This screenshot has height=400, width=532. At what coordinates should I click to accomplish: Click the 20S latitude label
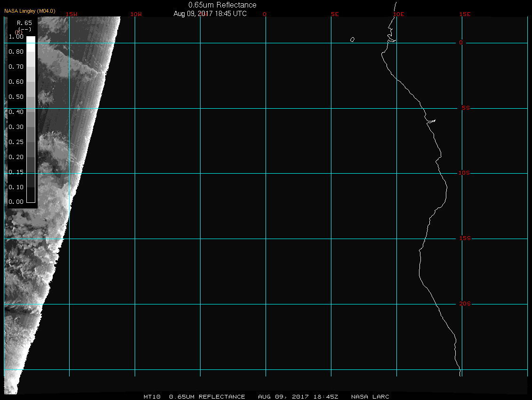[x=464, y=304]
